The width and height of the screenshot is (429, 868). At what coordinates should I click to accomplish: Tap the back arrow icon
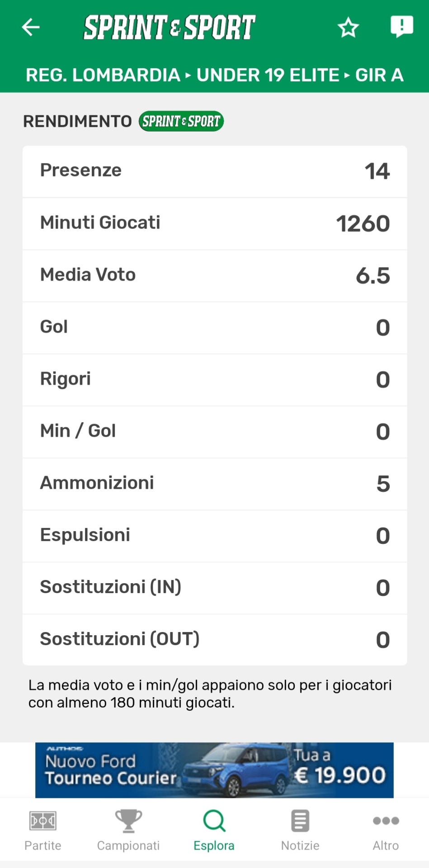click(x=31, y=27)
